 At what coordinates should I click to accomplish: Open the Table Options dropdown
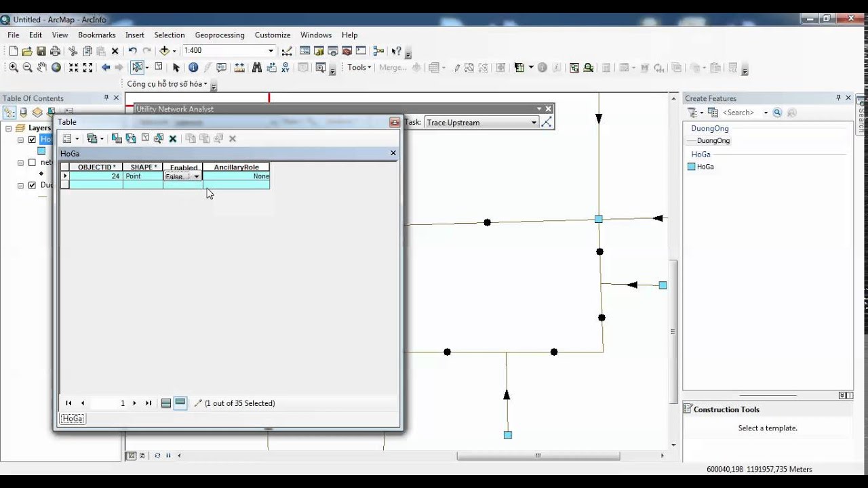coord(71,138)
